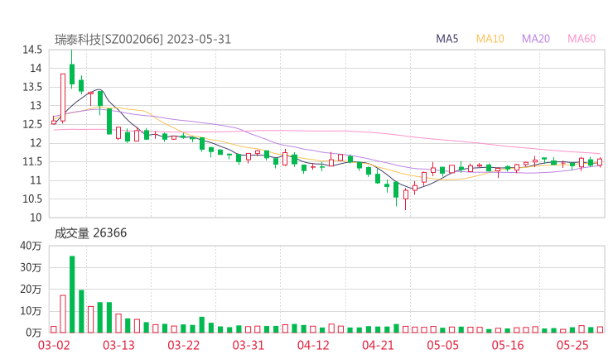Click the 03-31 date axis label
Screen dimensions: 613x364
pyautogui.click(x=249, y=345)
